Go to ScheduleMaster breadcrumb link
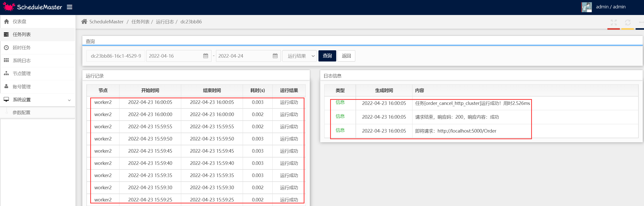 point(106,22)
